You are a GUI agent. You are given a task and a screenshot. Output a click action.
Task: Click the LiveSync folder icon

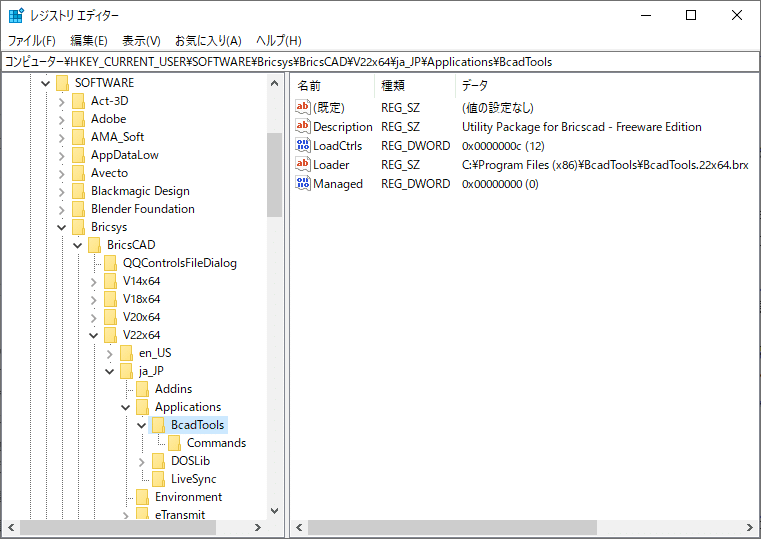[x=158, y=479]
